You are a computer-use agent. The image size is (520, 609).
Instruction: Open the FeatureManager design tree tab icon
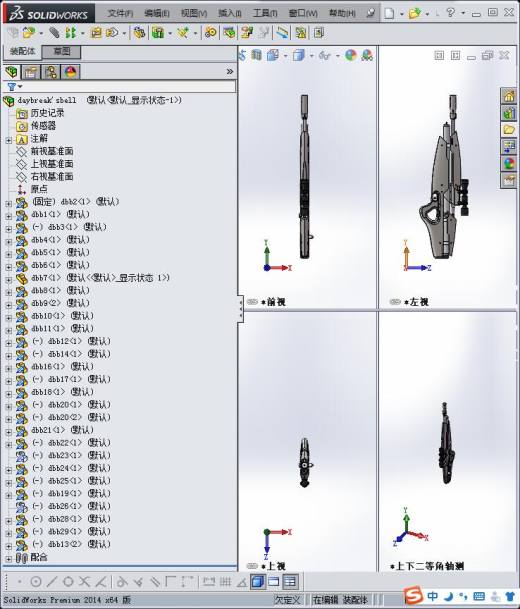pyautogui.click(x=12, y=72)
